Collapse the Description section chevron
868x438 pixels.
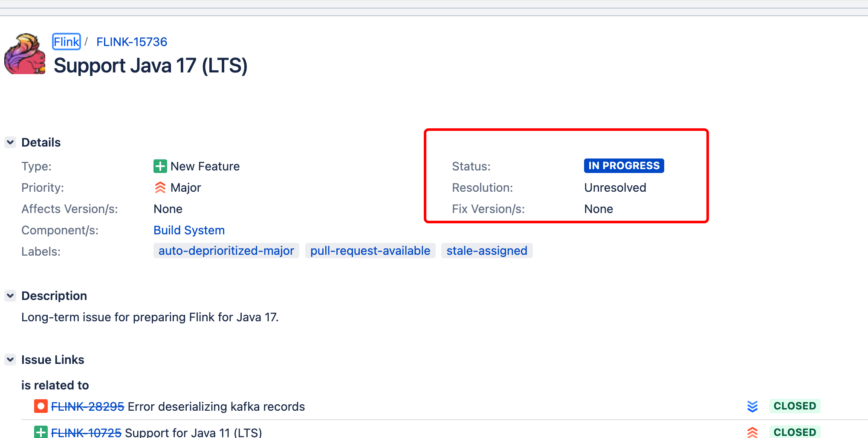(x=10, y=295)
